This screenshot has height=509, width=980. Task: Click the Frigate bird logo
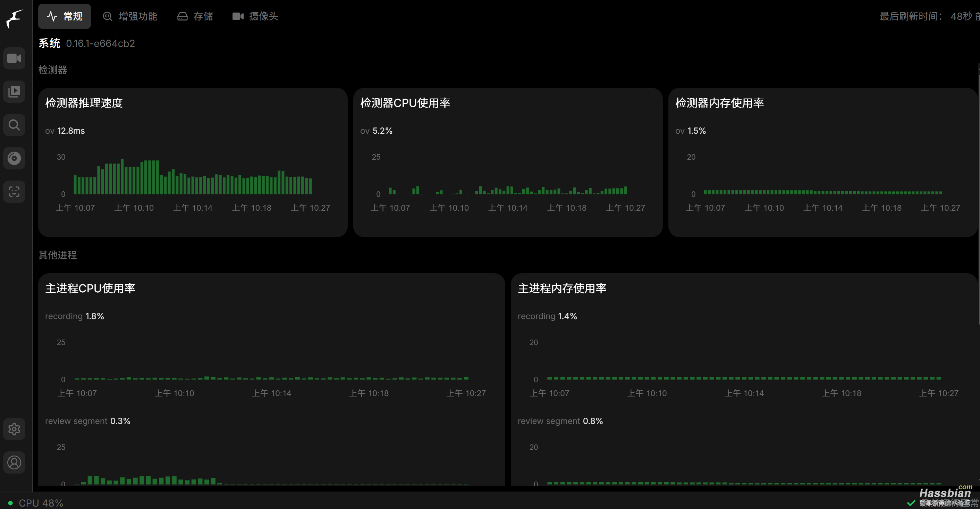pyautogui.click(x=15, y=18)
